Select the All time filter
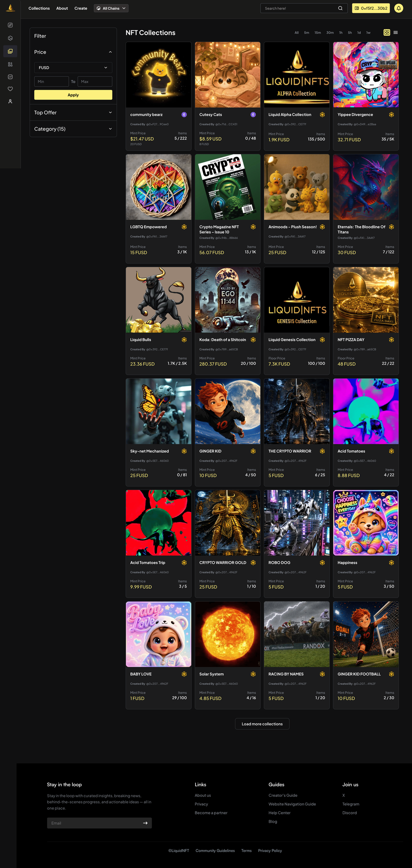This screenshot has width=412, height=868. 297,33
